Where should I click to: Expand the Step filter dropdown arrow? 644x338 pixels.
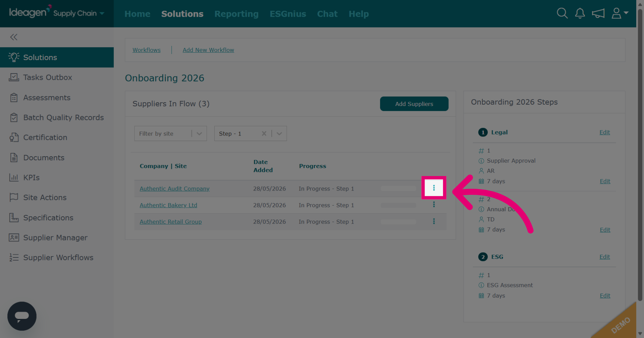tap(279, 133)
